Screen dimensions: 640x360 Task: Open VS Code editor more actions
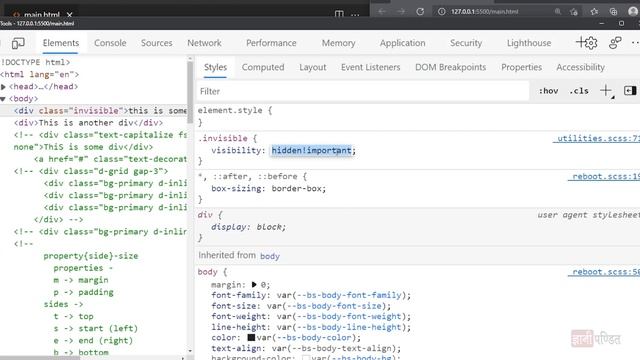pyautogui.click(x=355, y=15)
